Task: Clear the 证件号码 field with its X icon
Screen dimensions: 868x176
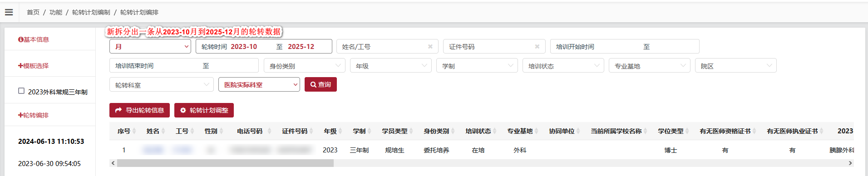Action: coord(537,47)
